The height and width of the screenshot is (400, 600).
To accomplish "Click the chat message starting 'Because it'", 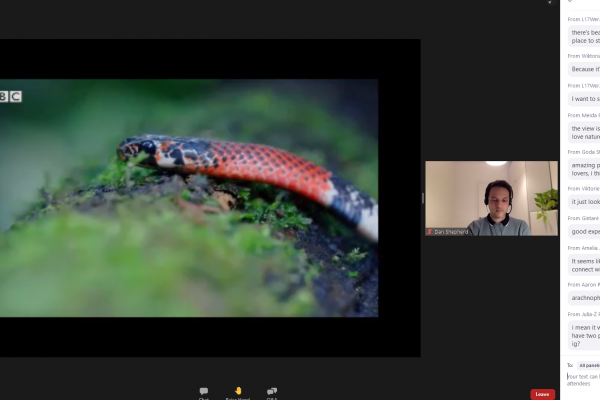I will (x=584, y=69).
